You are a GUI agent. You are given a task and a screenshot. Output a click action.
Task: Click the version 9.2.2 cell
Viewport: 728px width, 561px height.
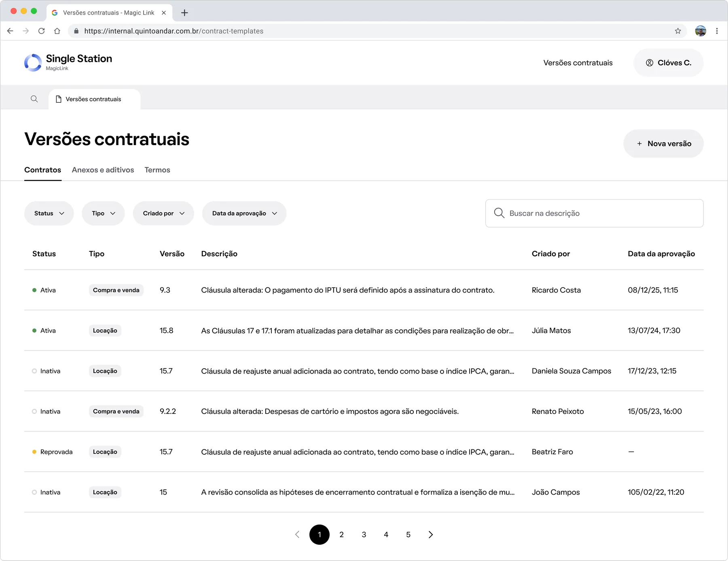168,411
